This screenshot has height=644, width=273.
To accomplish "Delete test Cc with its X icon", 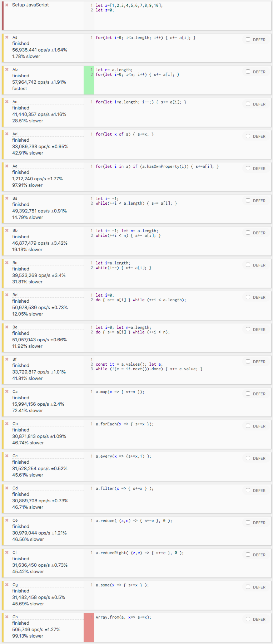I will (x=7, y=455).
